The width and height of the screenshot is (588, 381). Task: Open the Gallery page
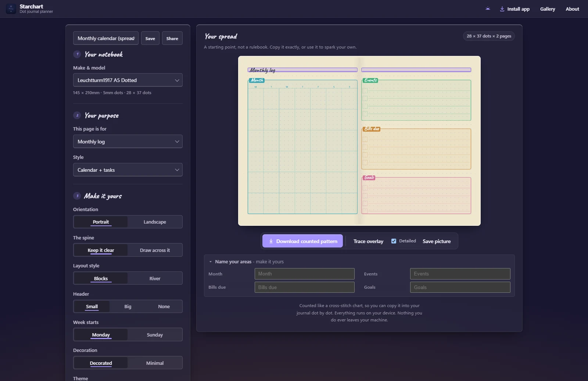click(x=548, y=9)
